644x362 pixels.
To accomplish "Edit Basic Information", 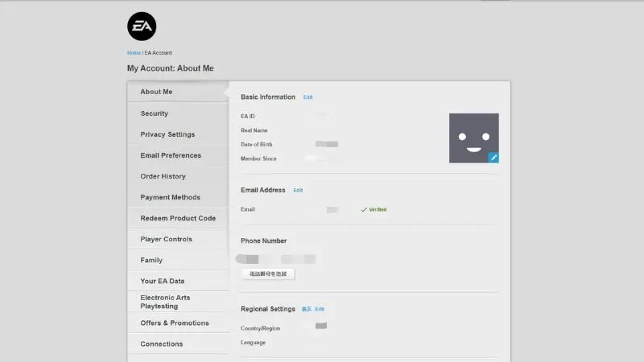I will [308, 97].
